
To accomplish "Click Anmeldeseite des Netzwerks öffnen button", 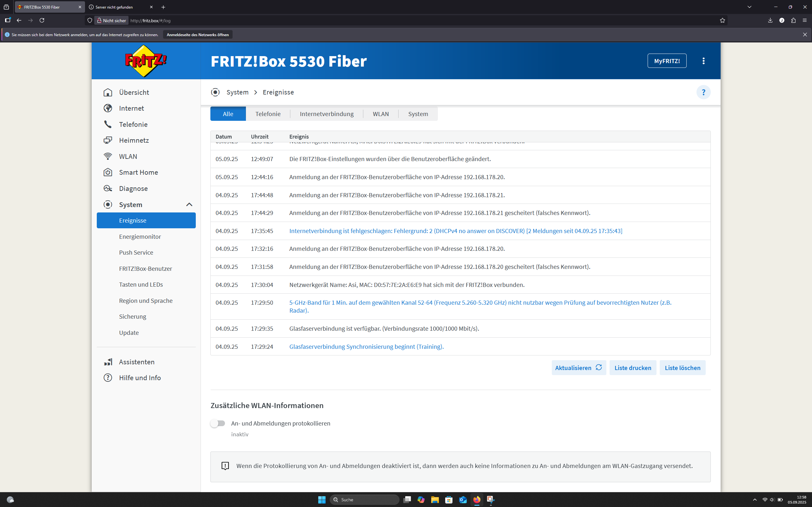I will tap(198, 35).
